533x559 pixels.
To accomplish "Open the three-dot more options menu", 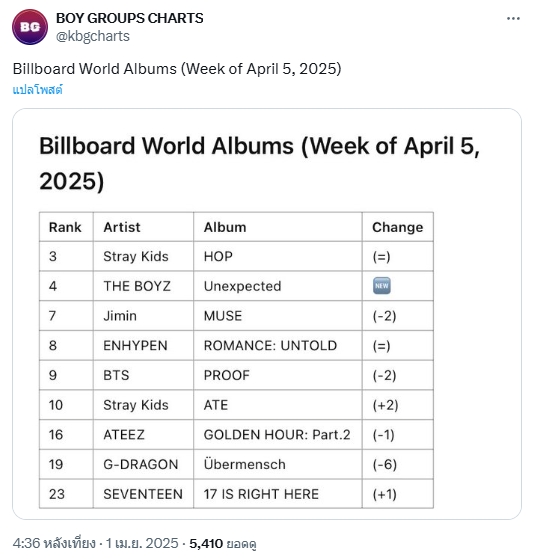I will [513, 18].
